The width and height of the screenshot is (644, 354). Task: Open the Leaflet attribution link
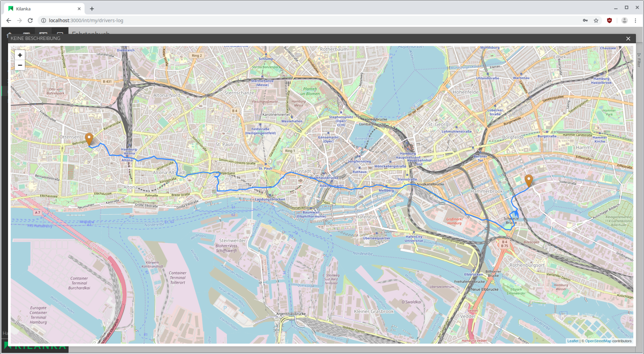click(573, 341)
